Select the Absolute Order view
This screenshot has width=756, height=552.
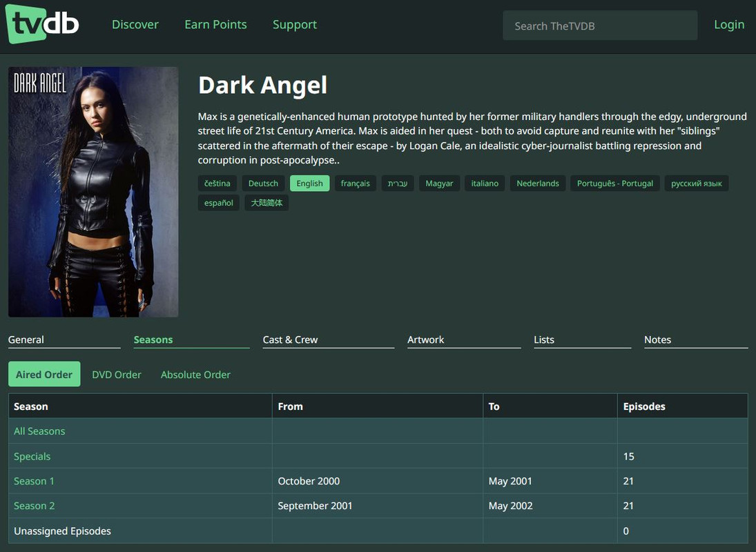(x=195, y=374)
